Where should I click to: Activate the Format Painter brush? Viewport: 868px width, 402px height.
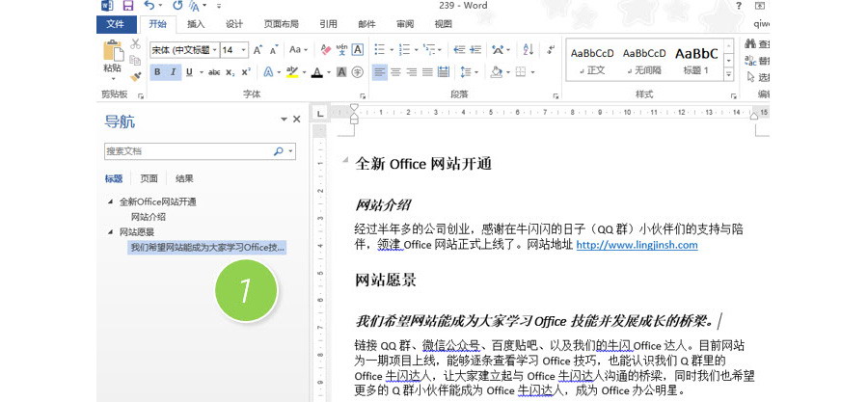click(136, 76)
